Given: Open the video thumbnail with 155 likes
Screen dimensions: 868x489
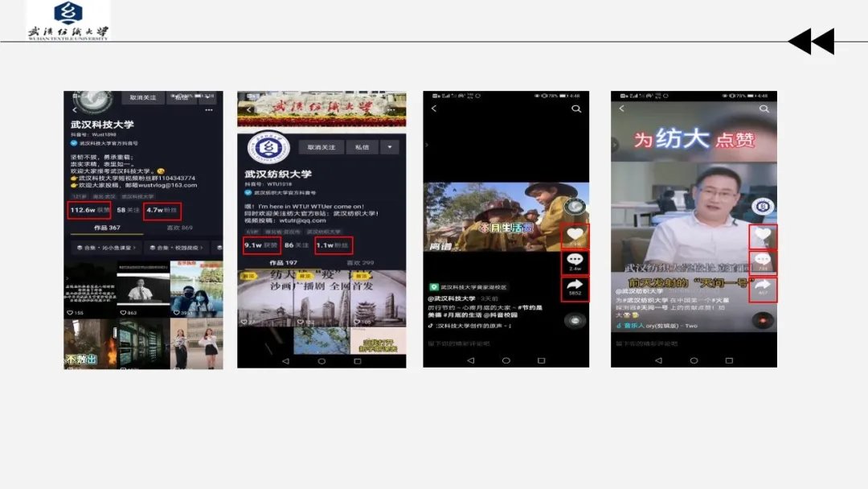Looking at the screenshot, I should pos(90,290).
